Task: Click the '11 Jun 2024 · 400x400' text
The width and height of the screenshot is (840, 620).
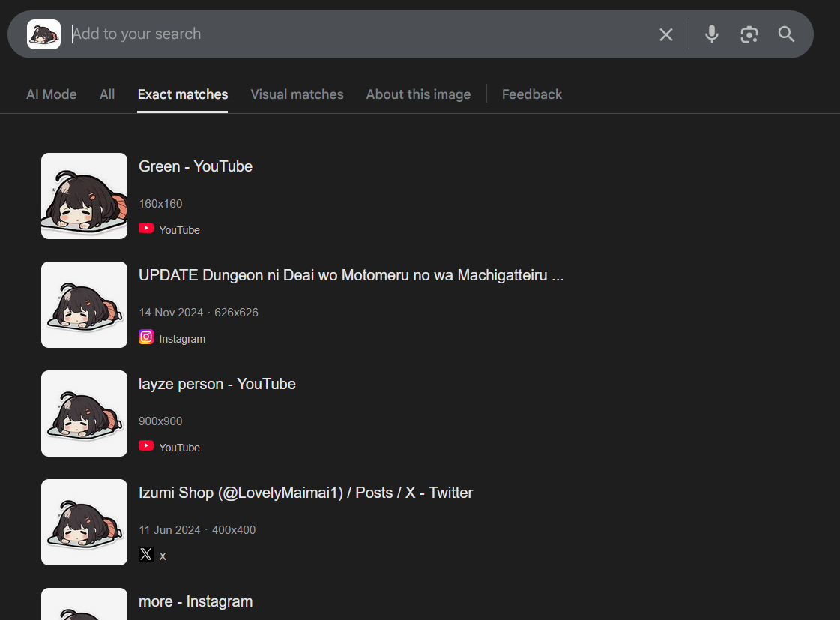Action: tap(197, 531)
